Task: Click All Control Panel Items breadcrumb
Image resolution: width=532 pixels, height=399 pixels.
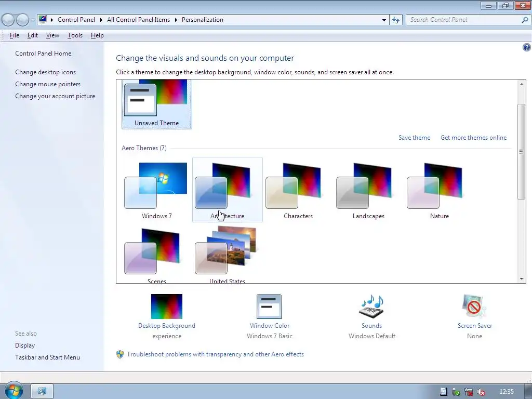Action: [138, 20]
